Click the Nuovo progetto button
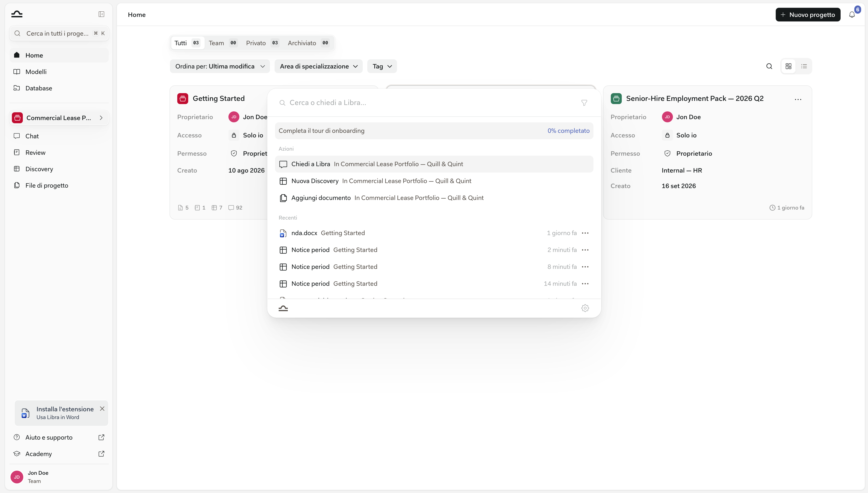This screenshot has height=493, width=868. (808, 15)
